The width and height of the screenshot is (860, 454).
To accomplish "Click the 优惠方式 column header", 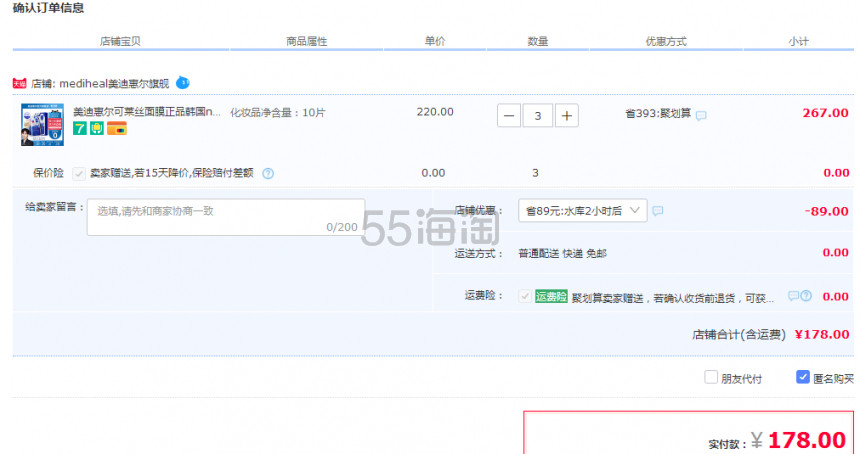I will (x=666, y=41).
